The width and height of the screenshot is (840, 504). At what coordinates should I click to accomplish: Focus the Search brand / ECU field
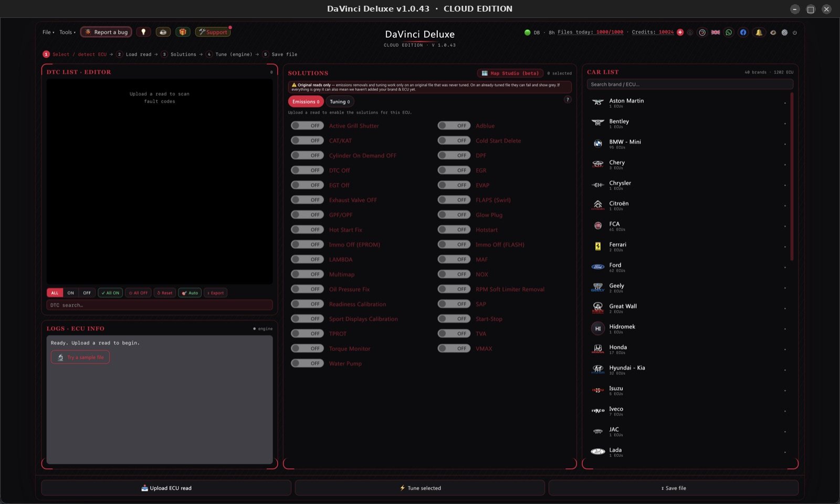[690, 85]
